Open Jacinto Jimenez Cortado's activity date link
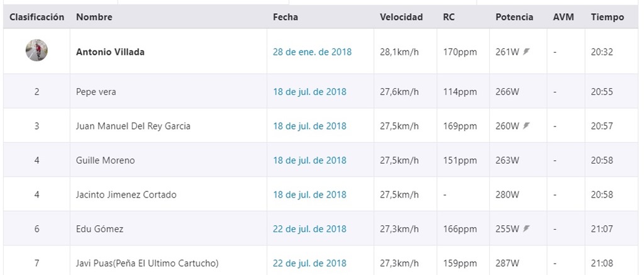This screenshot has height=275, width=644. click(x=309, y=194)
